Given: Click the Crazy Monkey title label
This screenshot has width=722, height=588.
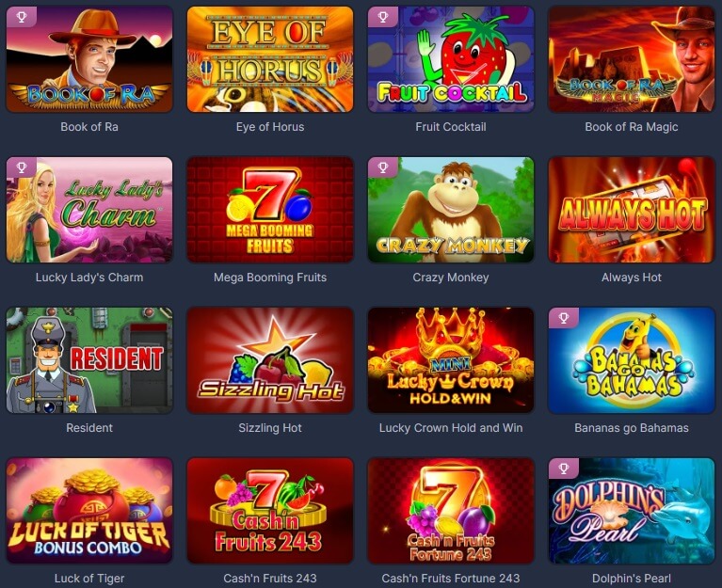Looking at the screenshot, I should pyautogui.click(x=451, y=278).
